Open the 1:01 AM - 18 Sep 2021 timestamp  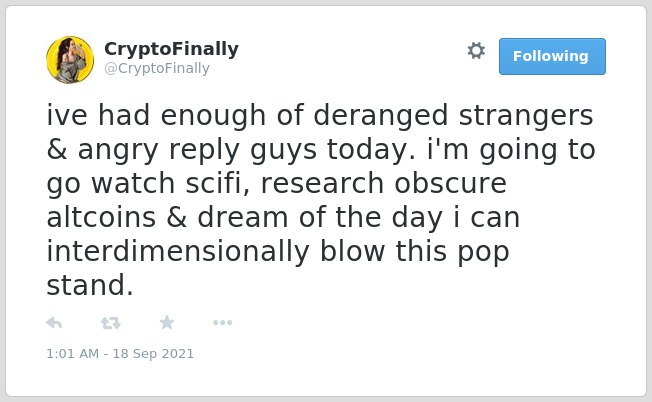120,354
